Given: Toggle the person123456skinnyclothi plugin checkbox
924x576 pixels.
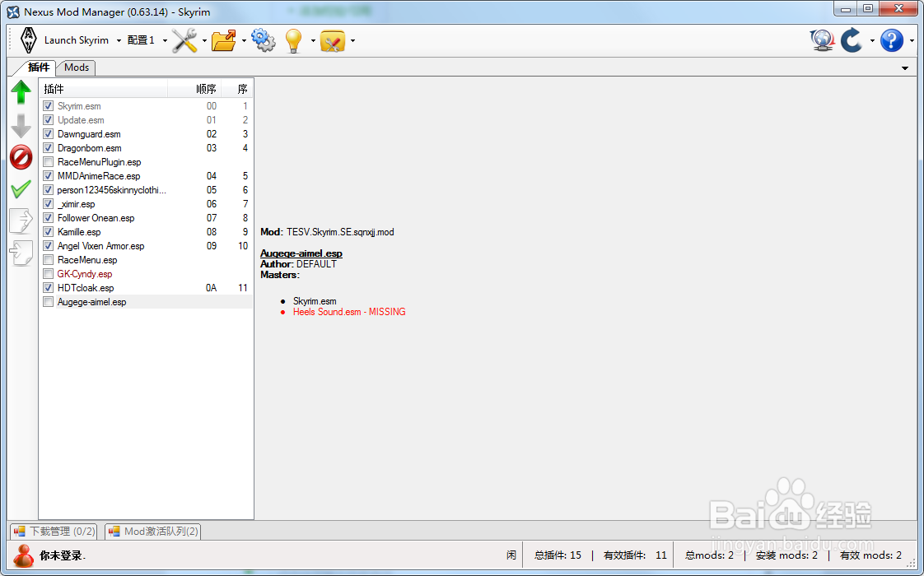Looking at the screenshot, I should point(49,189).
